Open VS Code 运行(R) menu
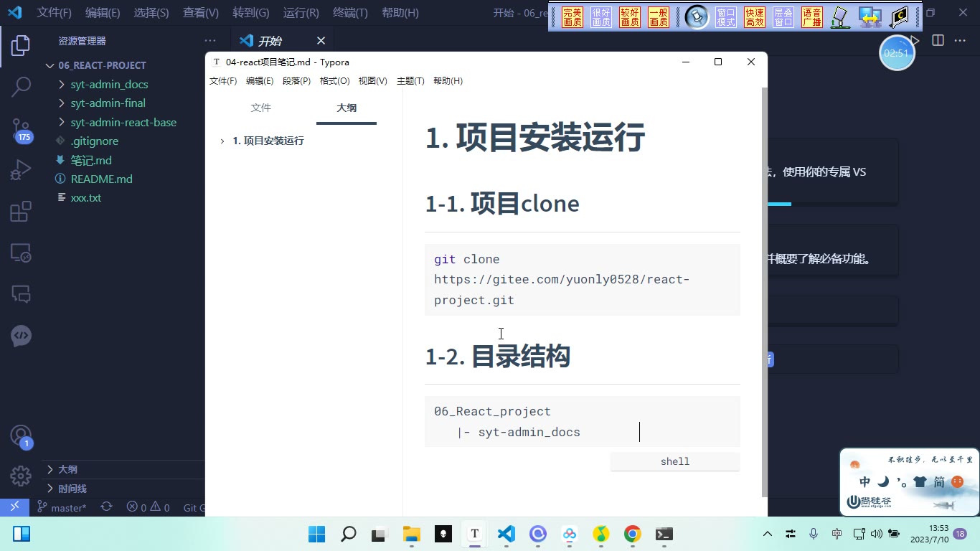Image resolution: width=980 pixels, height=551 pixels. click(301, 13)
